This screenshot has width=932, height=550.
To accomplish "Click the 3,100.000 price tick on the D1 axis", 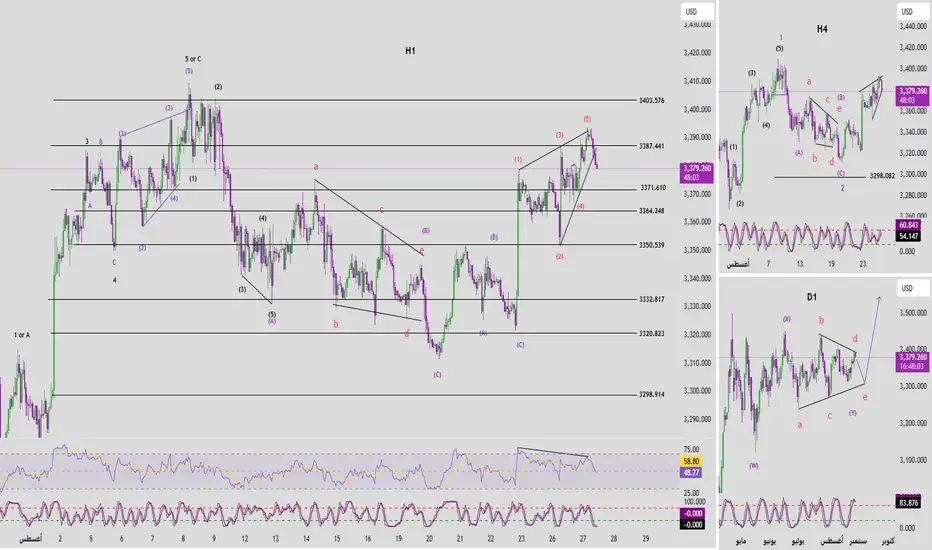I will coord(914,460).
